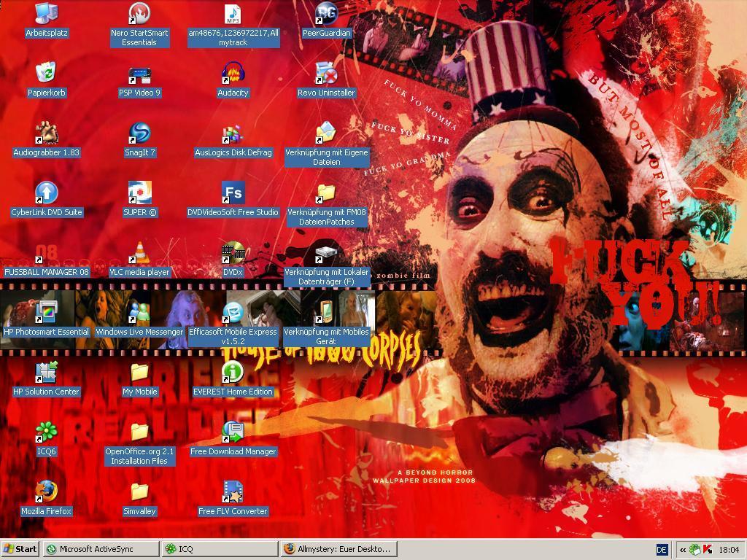Click the Start button
747x560 pixels.
pos(20,549)
